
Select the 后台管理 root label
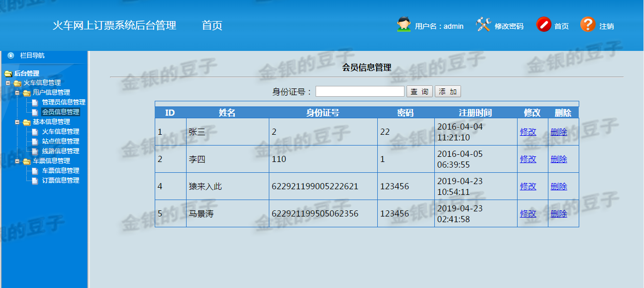pyautogui.click(x=27, y=74)
